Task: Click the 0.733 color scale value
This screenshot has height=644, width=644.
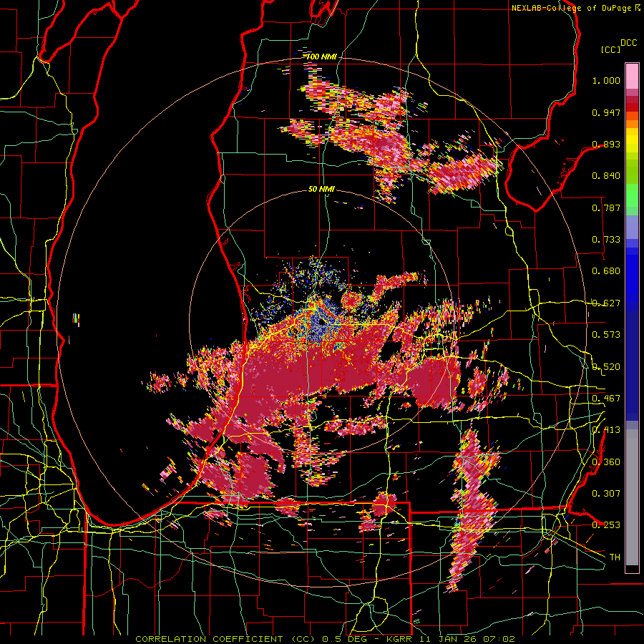Action: (606, 240)
